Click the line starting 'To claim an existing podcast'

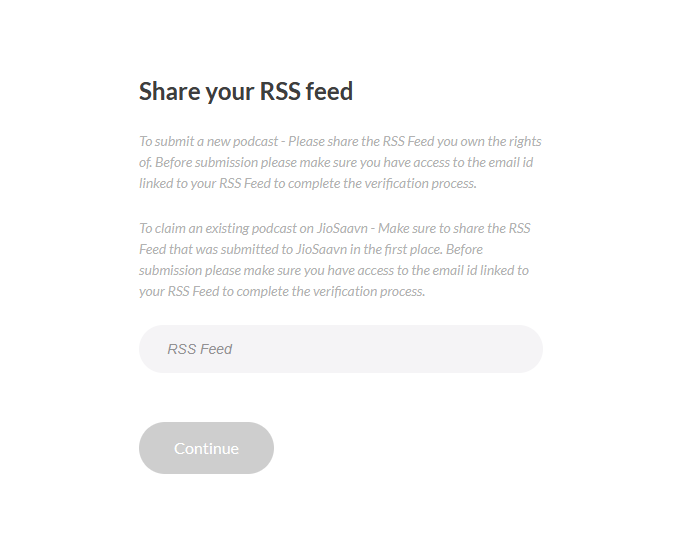pos(335,228)
